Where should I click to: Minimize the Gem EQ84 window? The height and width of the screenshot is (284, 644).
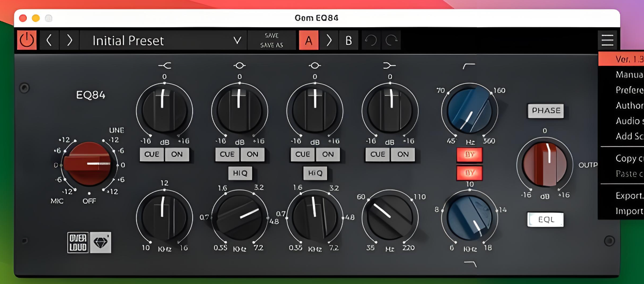click(36, 18)
